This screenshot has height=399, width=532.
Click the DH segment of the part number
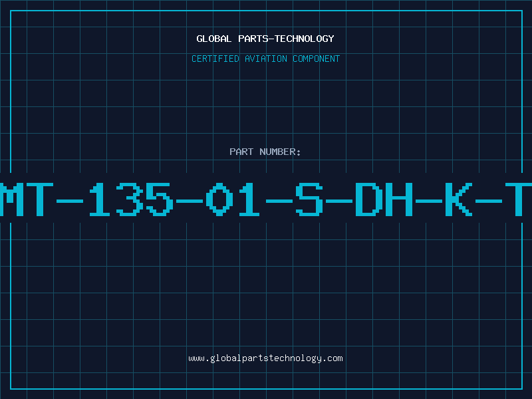(384, 199)
